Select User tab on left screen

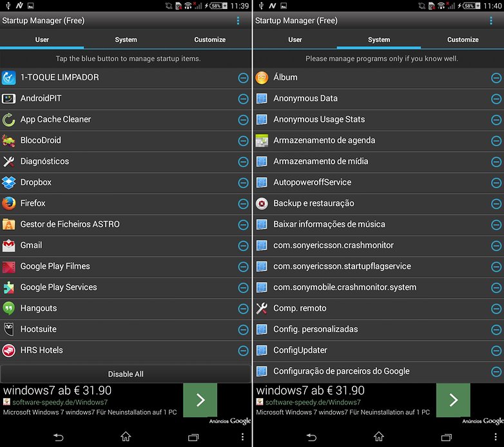click(42, 39)
